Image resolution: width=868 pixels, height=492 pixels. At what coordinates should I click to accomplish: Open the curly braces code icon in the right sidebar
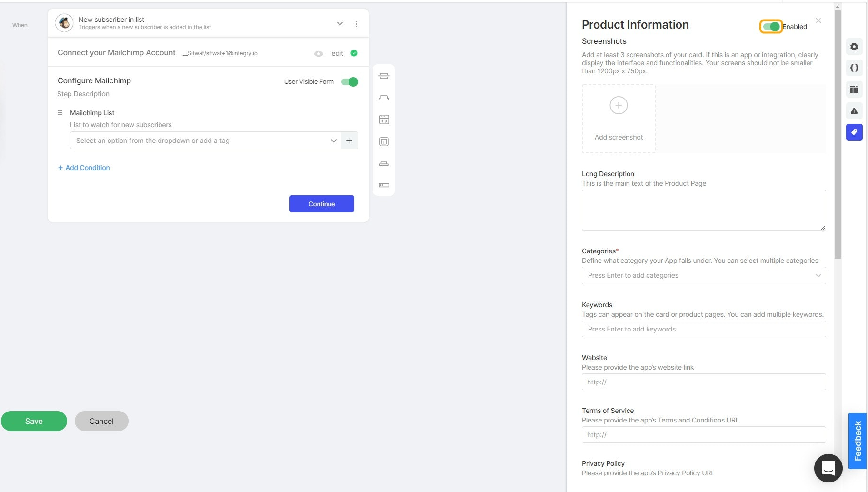[854, 68]
